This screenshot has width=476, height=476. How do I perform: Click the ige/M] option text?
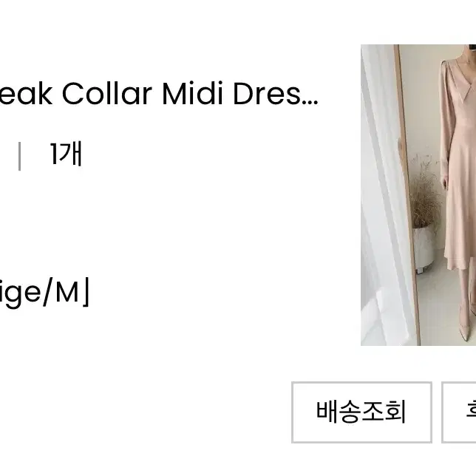[x=44, y=293]
